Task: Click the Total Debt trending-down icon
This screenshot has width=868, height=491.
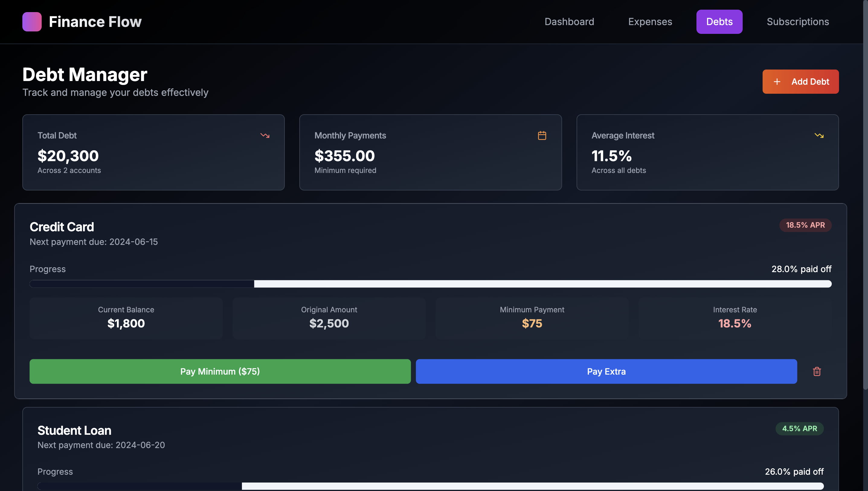Action: click(x=265, y=135)
